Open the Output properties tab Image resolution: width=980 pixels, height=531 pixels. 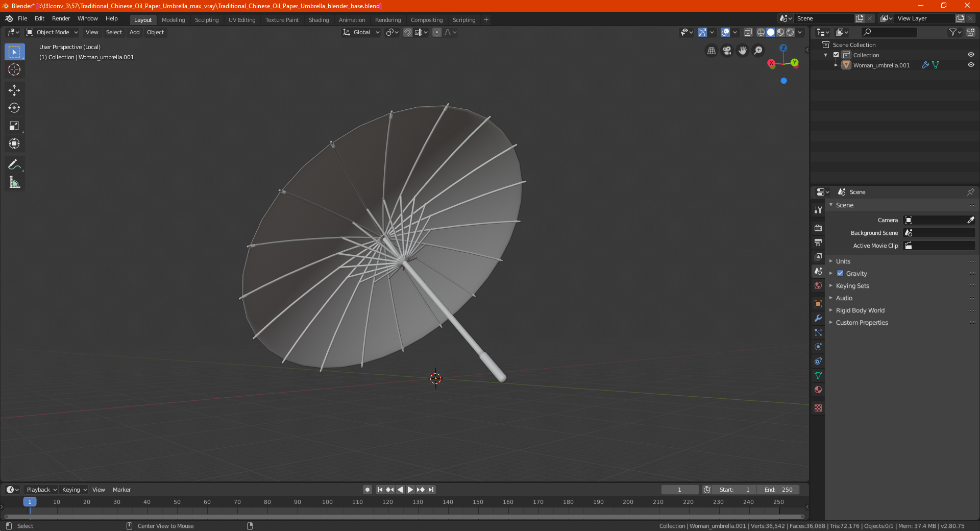point(818,242)
